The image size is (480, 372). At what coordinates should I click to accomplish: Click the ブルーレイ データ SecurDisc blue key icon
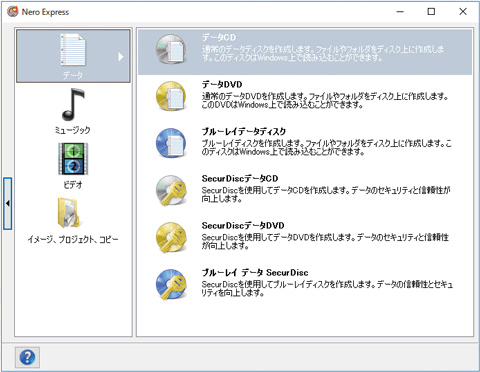[x=171, y=284]
